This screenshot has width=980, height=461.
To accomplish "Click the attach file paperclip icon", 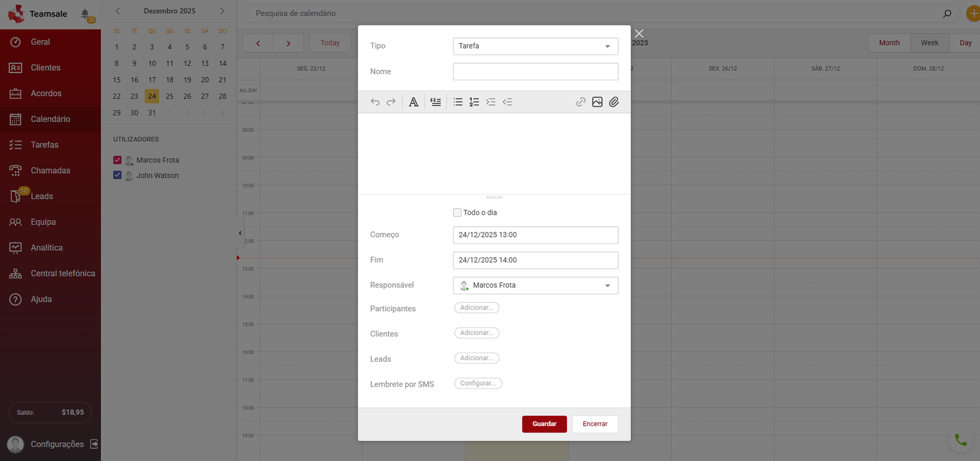I will pos(614,102).
